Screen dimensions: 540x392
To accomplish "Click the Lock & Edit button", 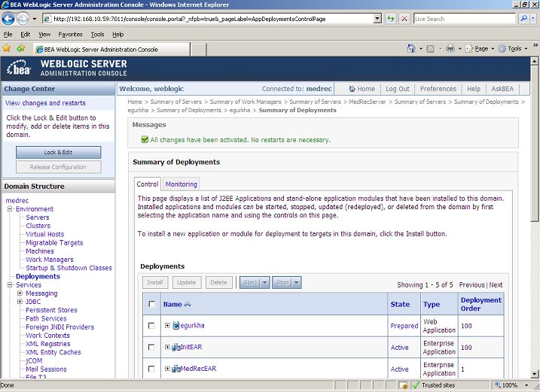I will pyautogui.click(x=58, y=152).
